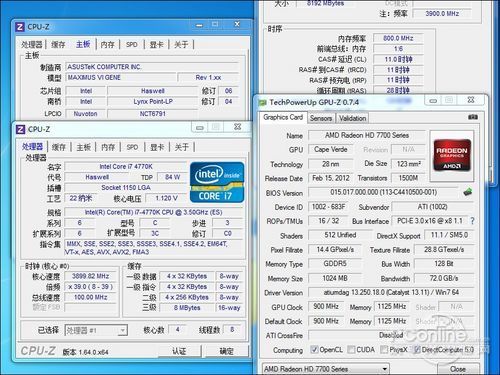Viewport: 500px width, 375px height.
Task: Click the ASUSTeK COMPUTER INC. manufacturer field
Action: [152, 67]
